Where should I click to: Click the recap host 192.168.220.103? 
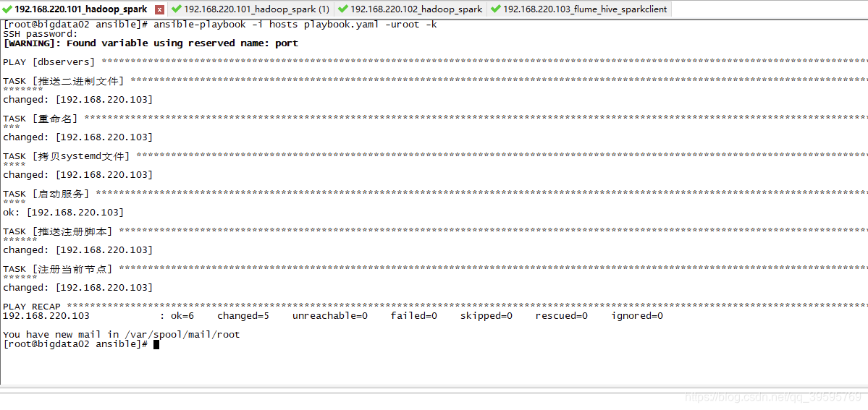46,316
